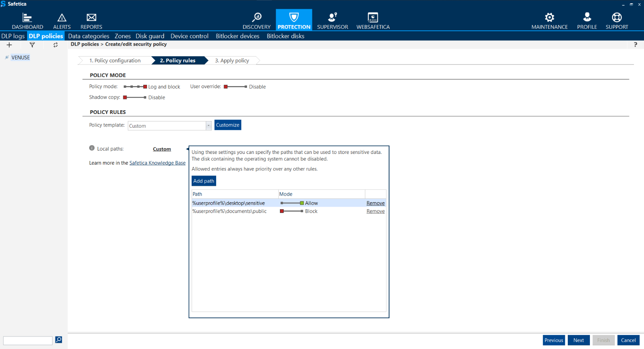Viewport: 644px width, 349px height.
Task: Click the Local paths info icon
Action: tap(92, 148)
